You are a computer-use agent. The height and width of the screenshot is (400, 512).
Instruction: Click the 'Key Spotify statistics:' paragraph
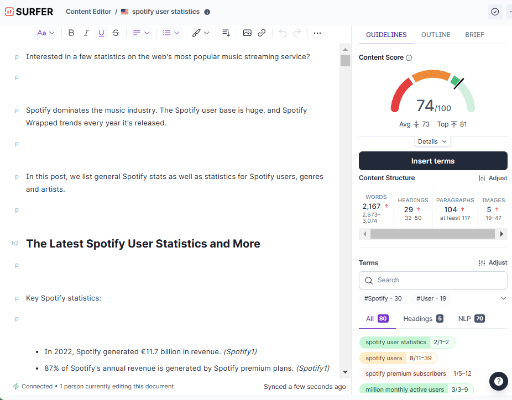pos(64,298)
